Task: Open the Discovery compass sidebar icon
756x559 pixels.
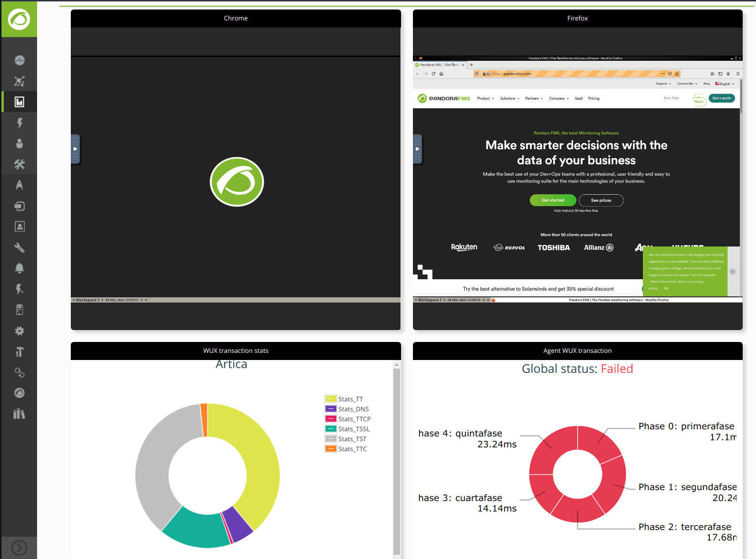Action: tap(19, 185)
